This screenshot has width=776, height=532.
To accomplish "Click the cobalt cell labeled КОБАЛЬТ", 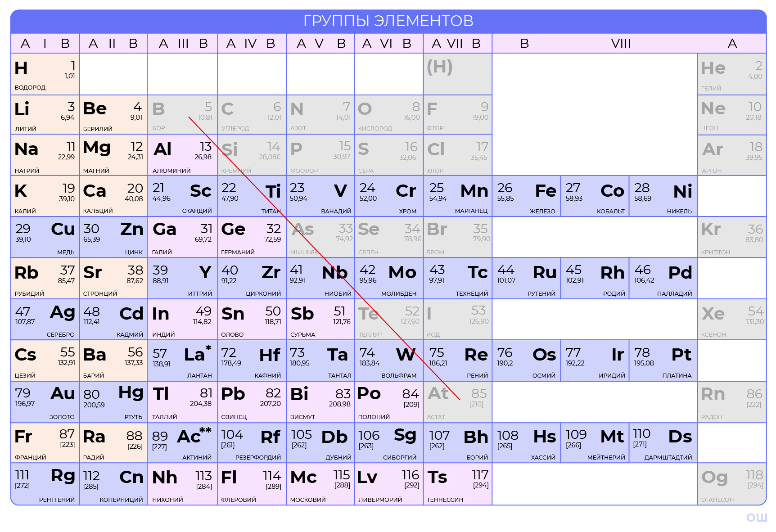I will (x=595, y=196).
